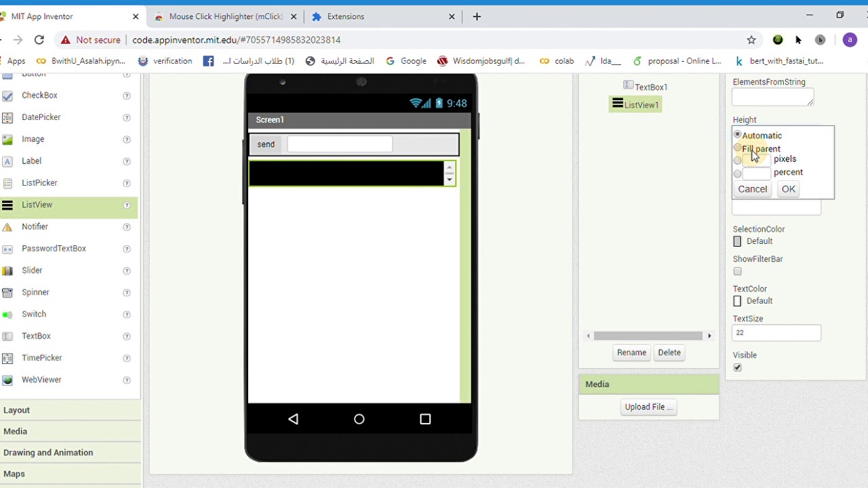Click the components tree horizontal scrollbar
The height and width of the screenshot is (488, 868).
pyautogui.click(x=649, y=335)
